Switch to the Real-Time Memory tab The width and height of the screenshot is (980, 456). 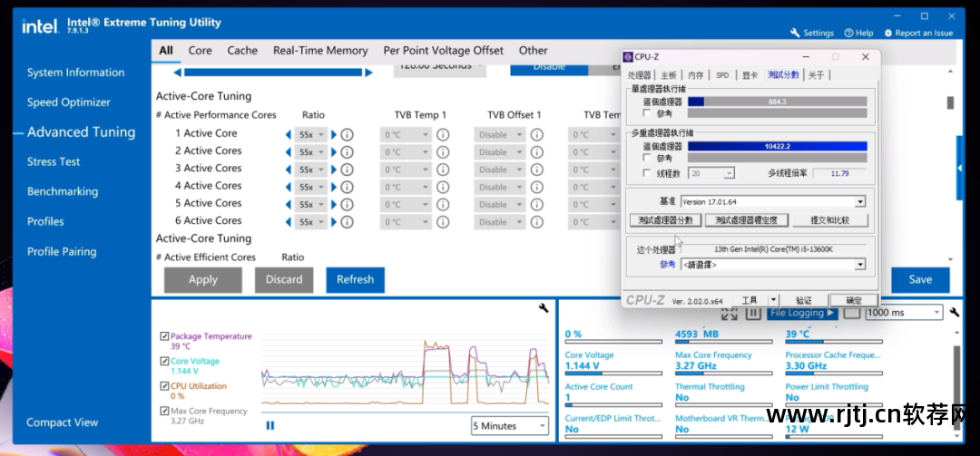320,51
